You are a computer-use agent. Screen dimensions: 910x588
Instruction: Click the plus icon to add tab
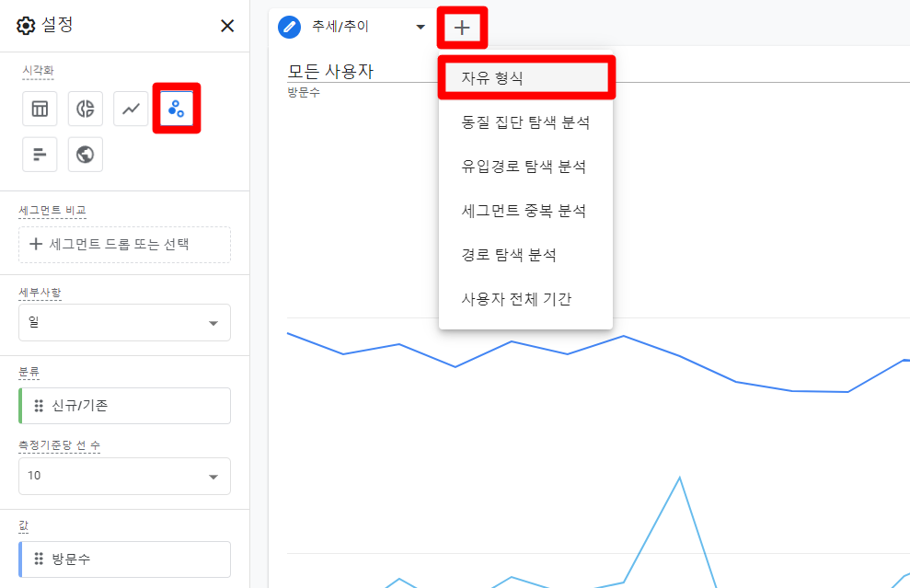tap(462, 28)
